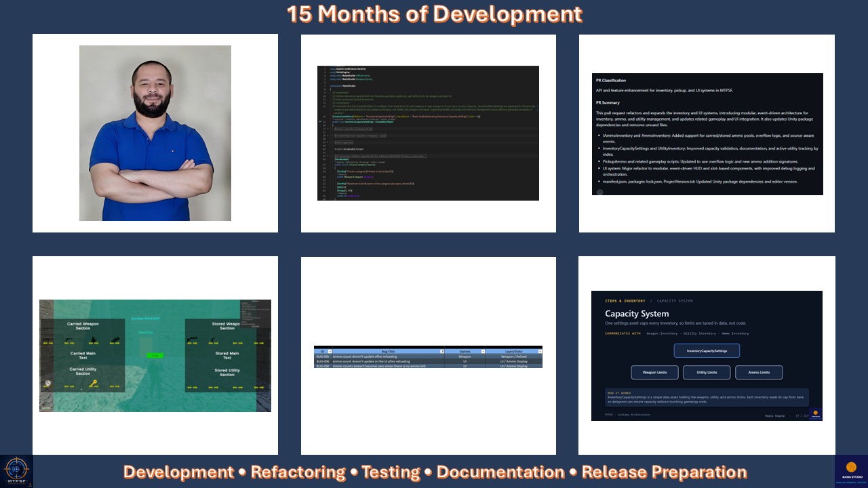Click the "COMMUNICATES WITH" label
Image resolution: width=868 pixels, height=488 pixels.
[x=623, y=333]
